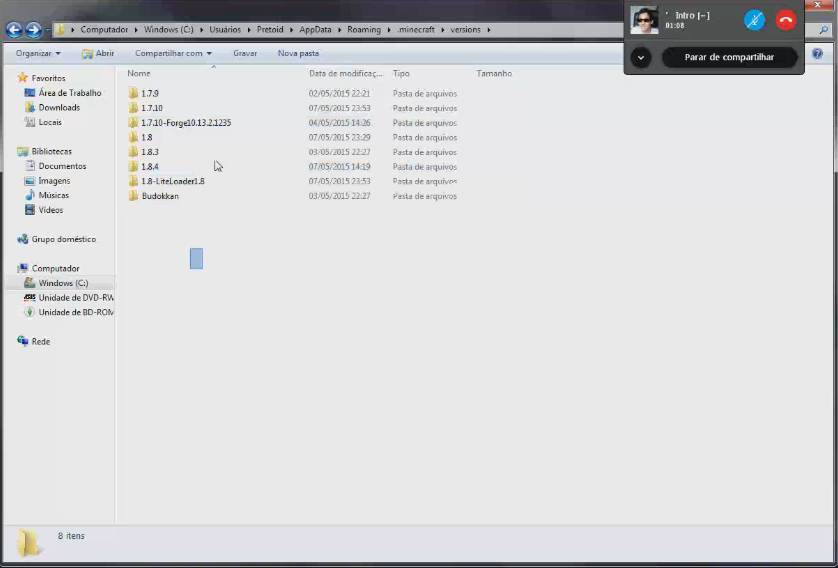
Task: Click date 07/05/2015 14:19 of folder 1.8.4
Action: pos(339,167)
